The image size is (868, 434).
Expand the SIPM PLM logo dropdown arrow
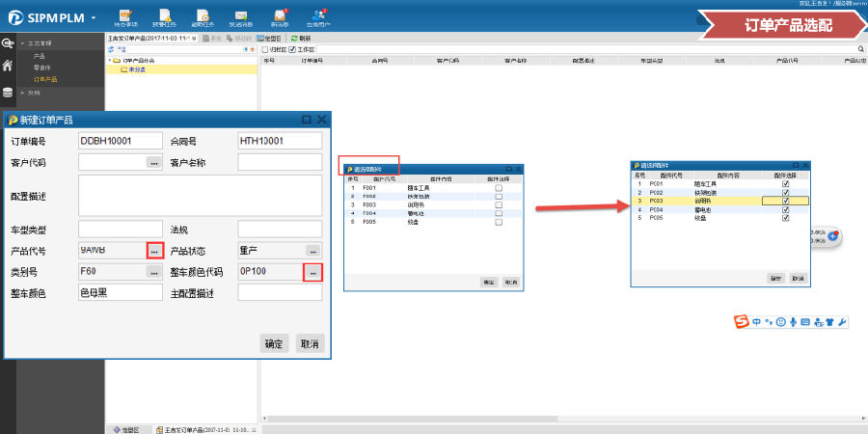[x=93, y=17]
